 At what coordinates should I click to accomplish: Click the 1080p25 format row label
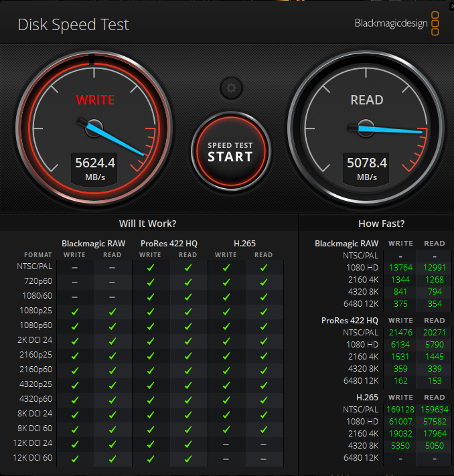click(36, 311)
